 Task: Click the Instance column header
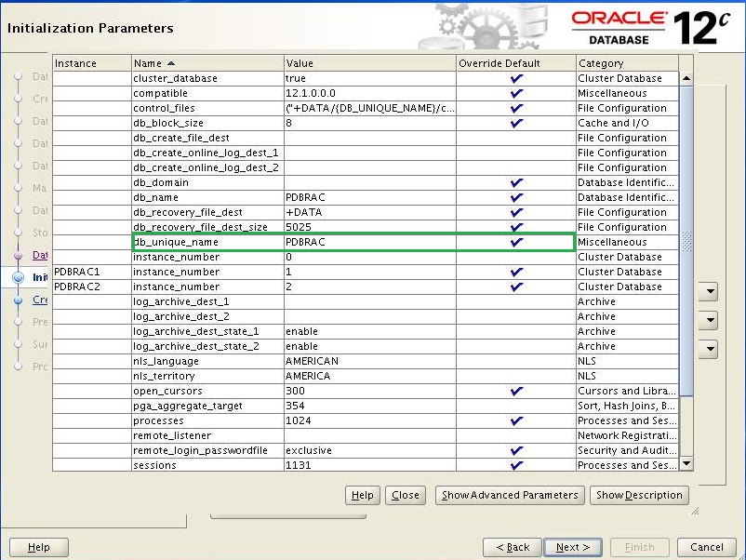click(92, 63)
